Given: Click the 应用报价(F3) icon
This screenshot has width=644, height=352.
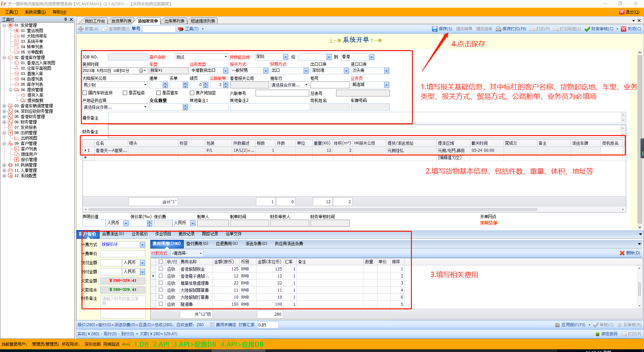Looking at the screenshot, I should coord(557,325).
